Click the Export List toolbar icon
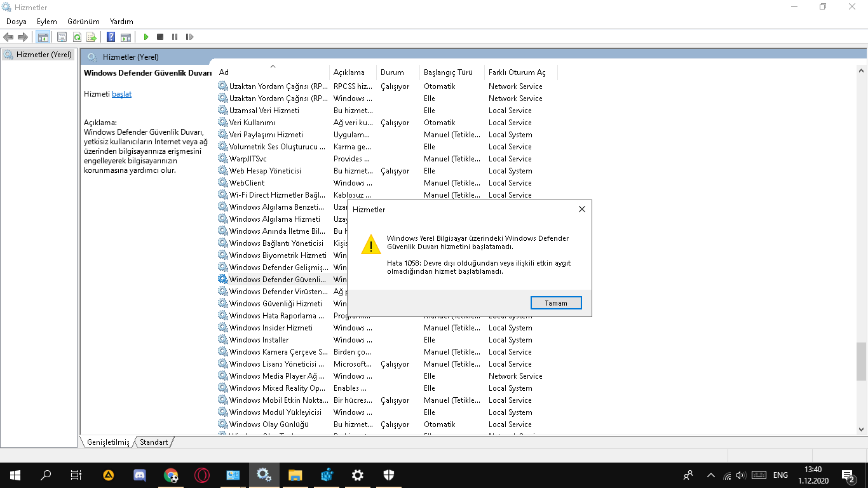Viewport: 868px width, 488px height. click(92, 37)
